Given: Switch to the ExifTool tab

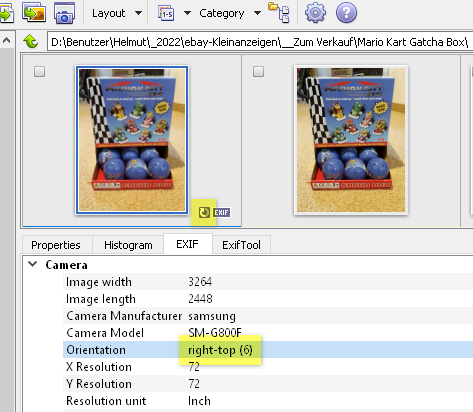Looking at the screenshot, I should 241,245.
